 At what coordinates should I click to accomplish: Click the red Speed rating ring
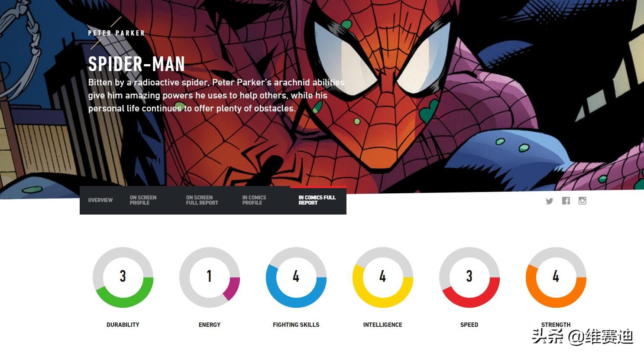[469, 277]
